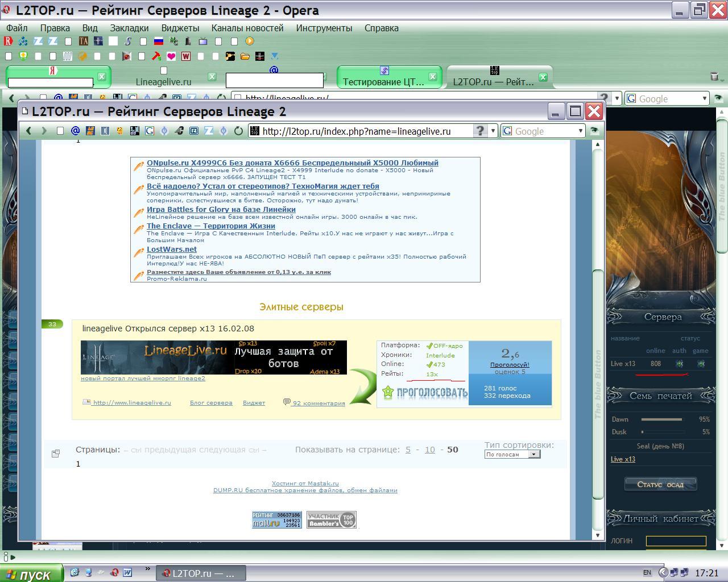Open the Google search dropdown in main Opera window

click(x=704, y=98)
